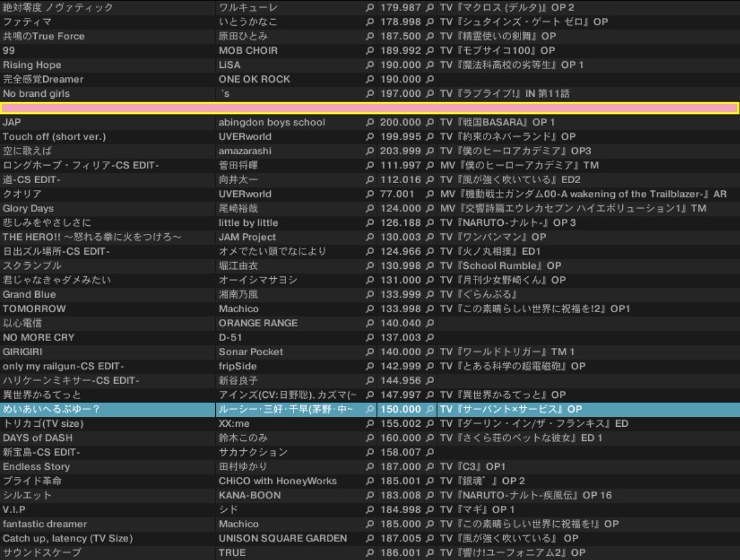Click BPM value 203.999
740x560 pixels.
(401, 151)
